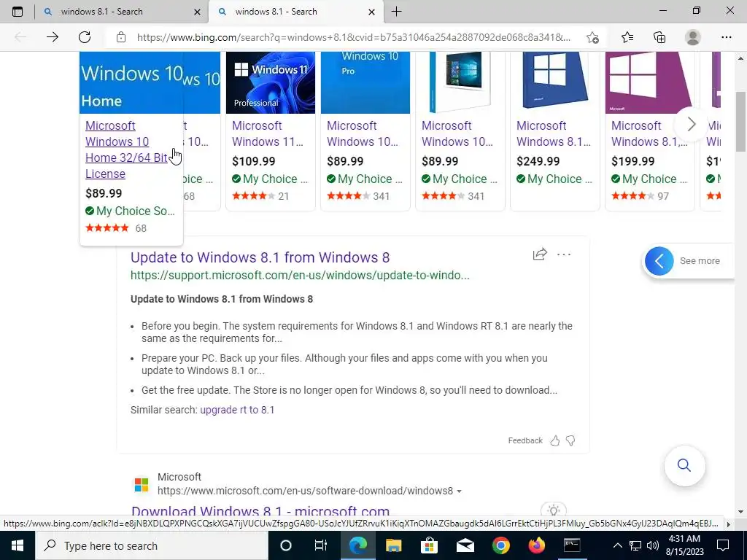Open the Favorites list icon

tap(627, 37)
